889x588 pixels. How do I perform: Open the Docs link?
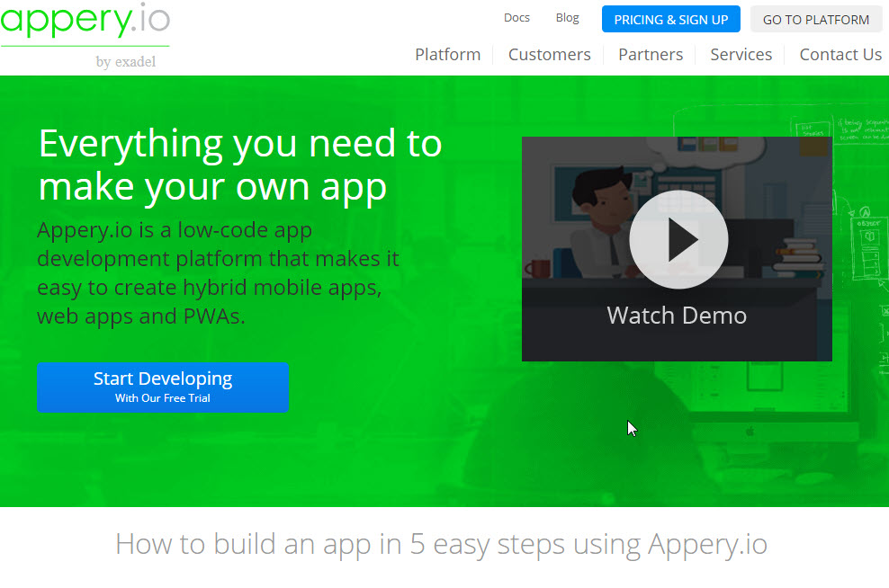click(516, 18)
